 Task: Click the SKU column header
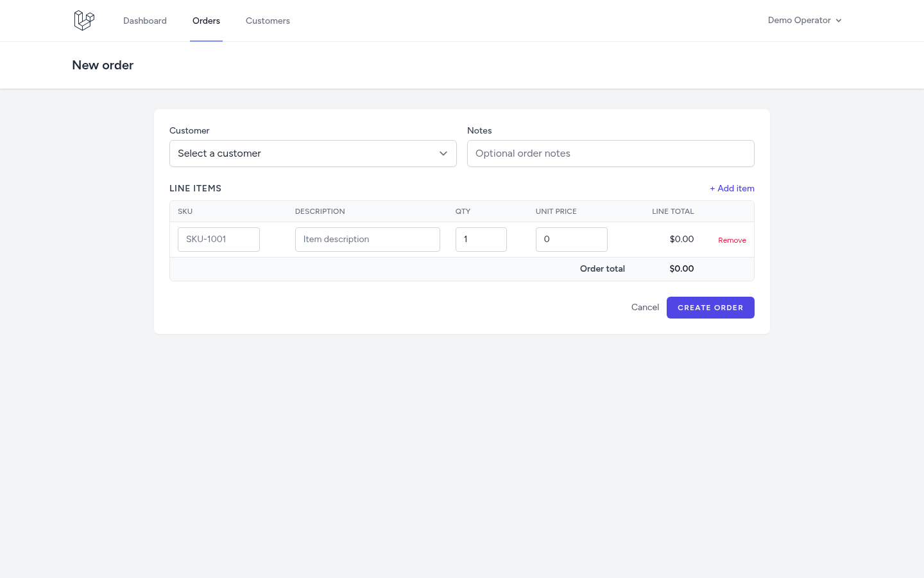pyautogui.click(x=185, y=211)
